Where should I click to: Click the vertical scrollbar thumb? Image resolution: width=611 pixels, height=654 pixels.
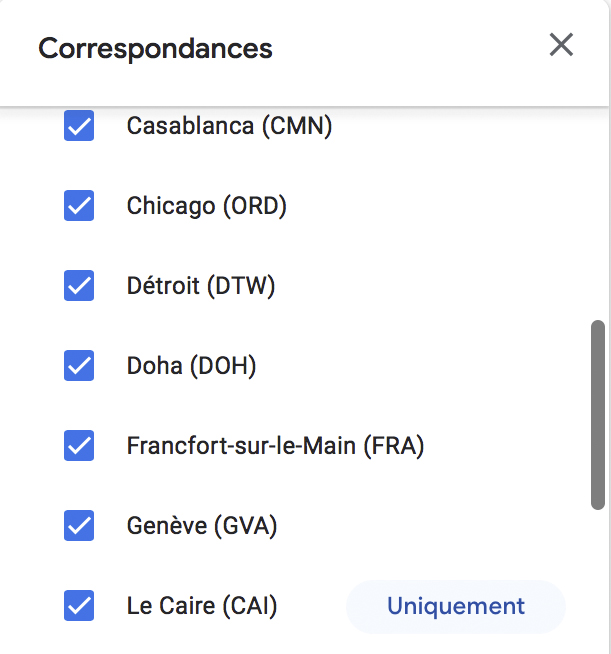(598, 415)
